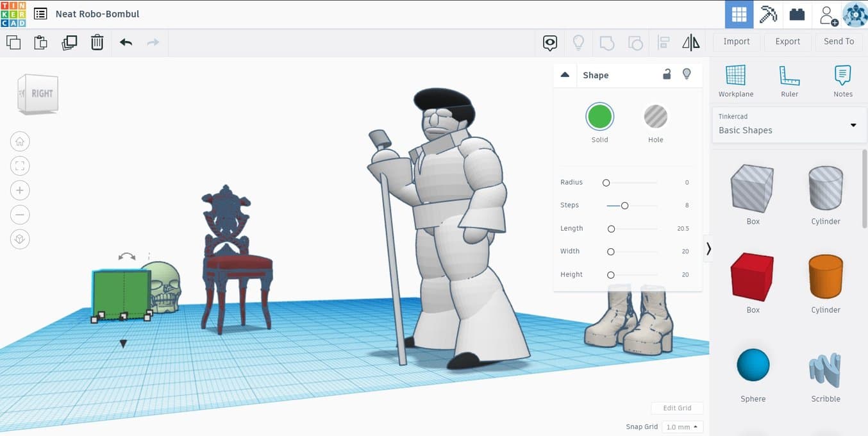
Task: Click the Export button
Action: [x=787, y=42]
